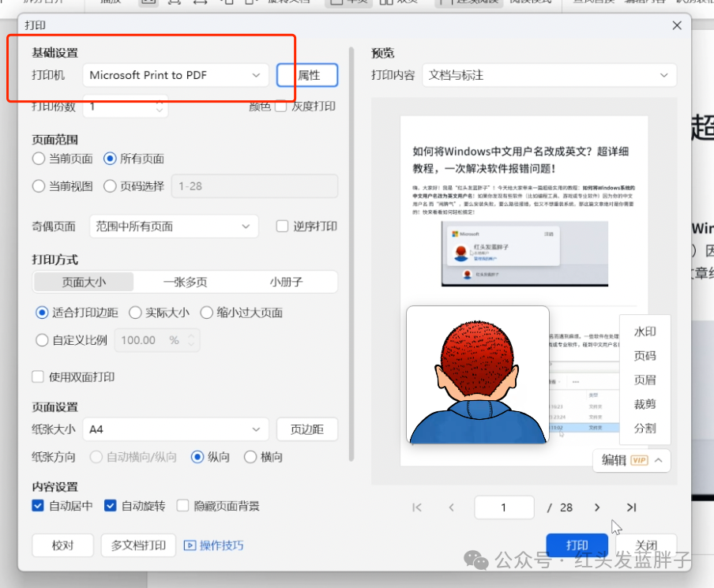Check the 逆序打印 option

[282, 227]
